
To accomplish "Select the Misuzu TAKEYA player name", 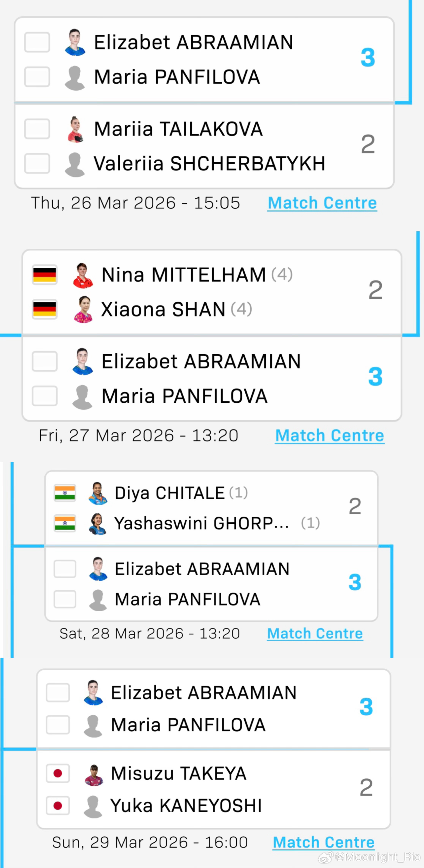I will [178, 773].
